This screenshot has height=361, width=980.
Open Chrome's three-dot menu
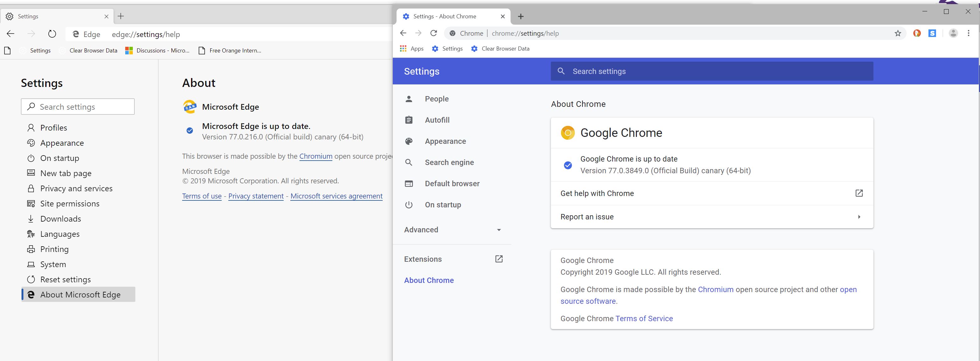click(x=969, y=34)
